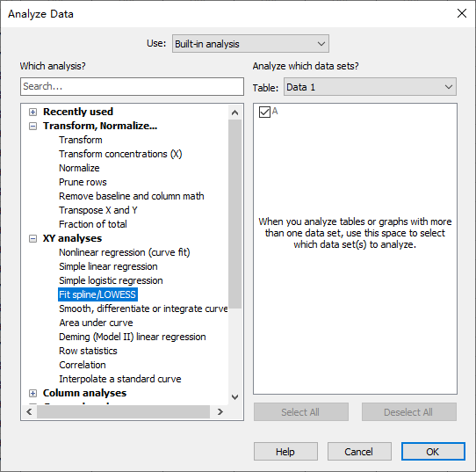This screenshot has height=472, width=476.
Task: Pick Normalize from the transform list
Action: (x=79, y=168)
